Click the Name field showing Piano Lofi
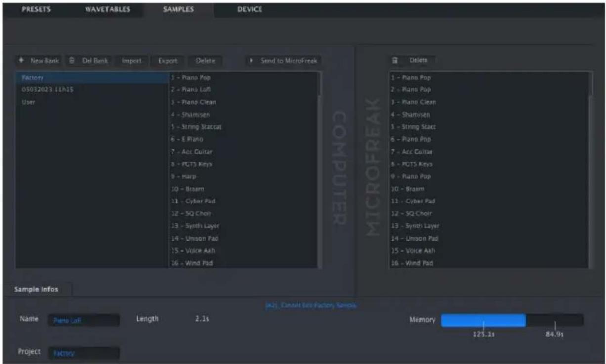Viewport: 606px width, 364px height. pyautogui.click(x=84, y=320)
